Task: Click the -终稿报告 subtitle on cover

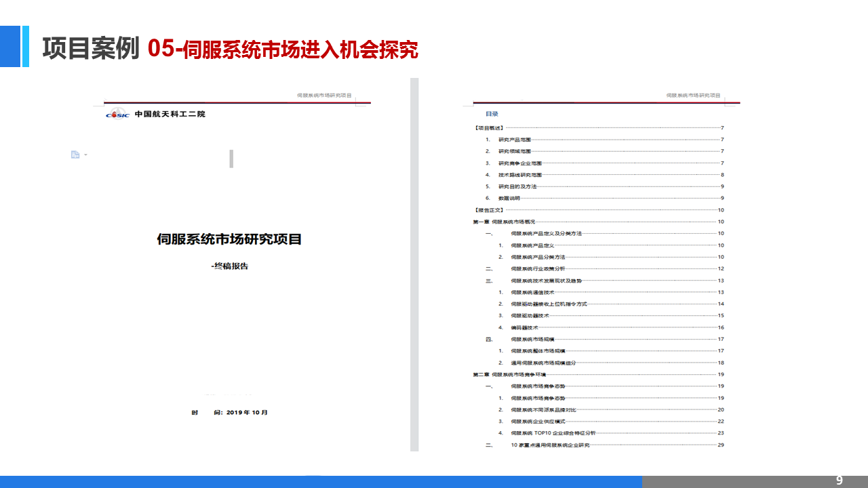Action: click(230, 266)
